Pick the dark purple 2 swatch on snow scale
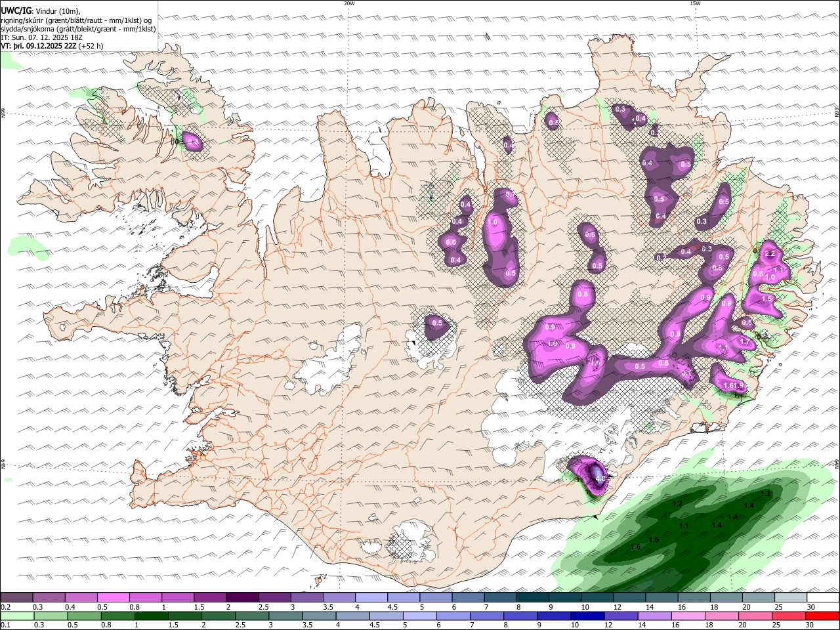Screen dimensions: 840x630 [x=241, y=598]
